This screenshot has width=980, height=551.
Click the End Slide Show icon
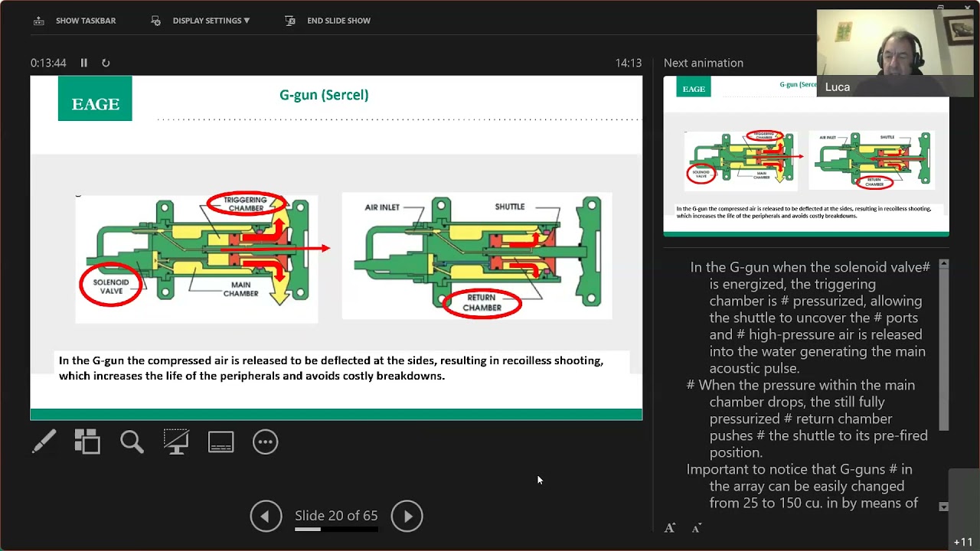click(290, 21)
